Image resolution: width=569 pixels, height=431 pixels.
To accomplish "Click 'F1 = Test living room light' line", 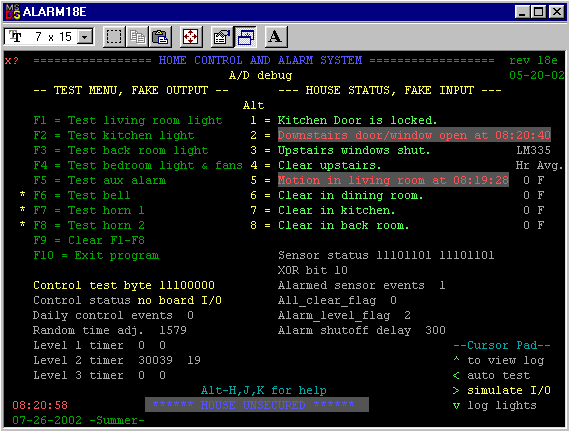I will (127, 120).
